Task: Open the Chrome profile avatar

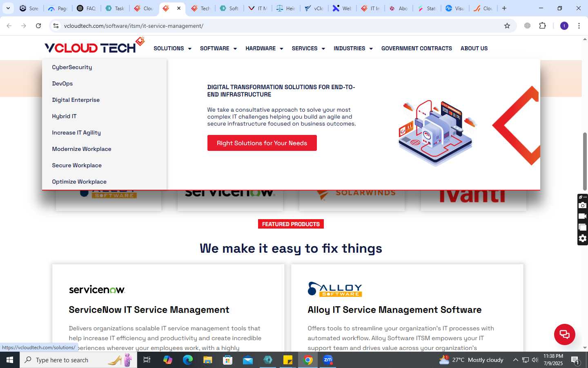Action: 564,26
